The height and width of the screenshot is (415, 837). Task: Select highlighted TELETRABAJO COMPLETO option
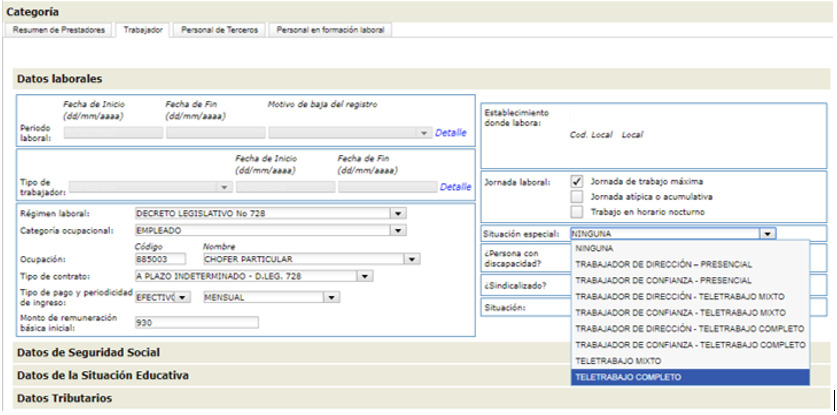coord(690,377)
